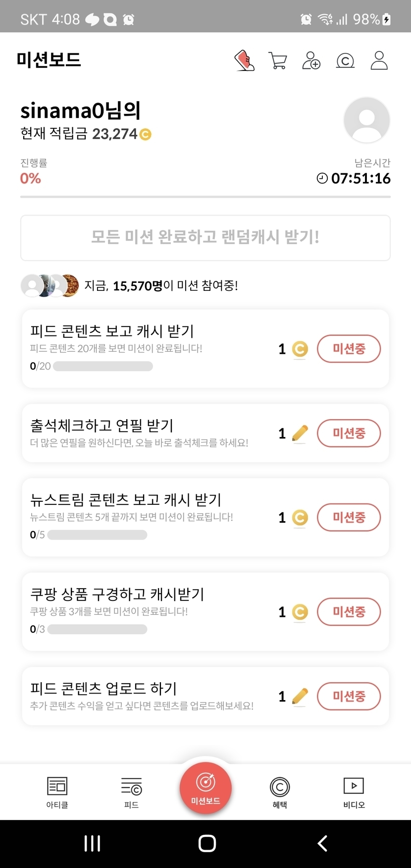Tap 미션중 button for 피드 콘텐츠 보고 캐시 받기

(x=349, y=349)
